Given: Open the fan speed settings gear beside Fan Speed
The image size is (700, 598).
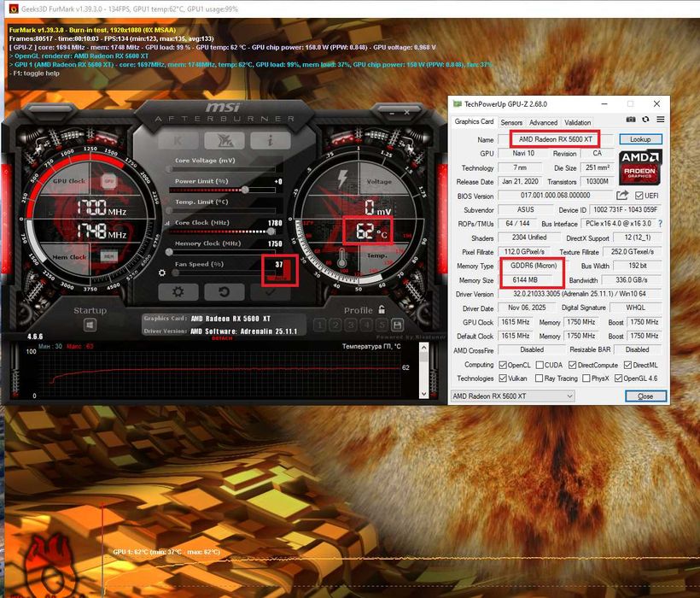Looking at the screenshot, I should click(162, 273).
